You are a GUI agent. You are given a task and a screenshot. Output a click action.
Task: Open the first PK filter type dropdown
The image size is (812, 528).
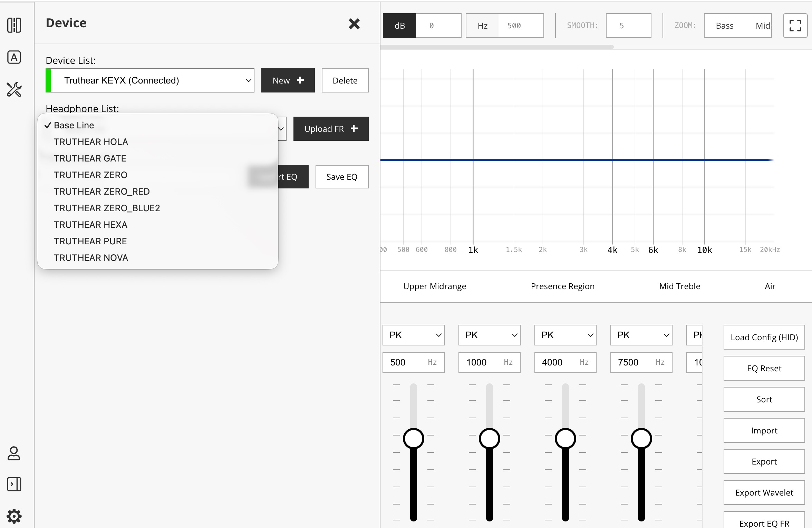(x=413, y=335)
